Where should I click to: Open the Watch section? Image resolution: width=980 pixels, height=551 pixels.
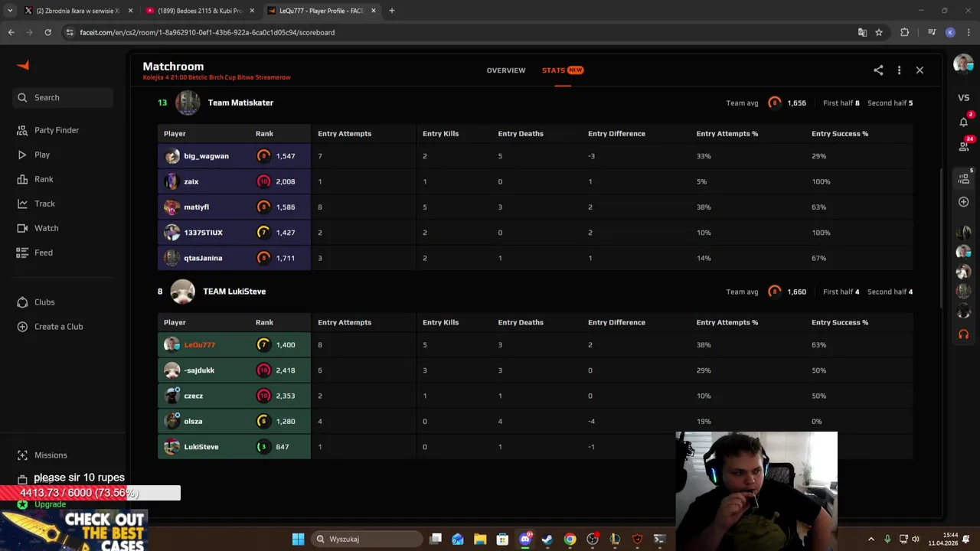pyautogui.click(x=38, y=228)
